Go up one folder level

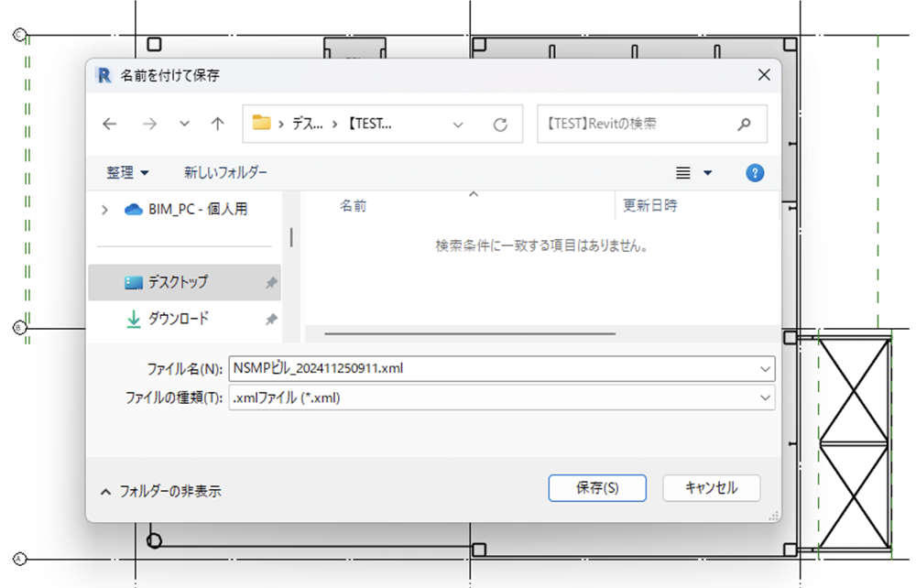tap(217, 125)
